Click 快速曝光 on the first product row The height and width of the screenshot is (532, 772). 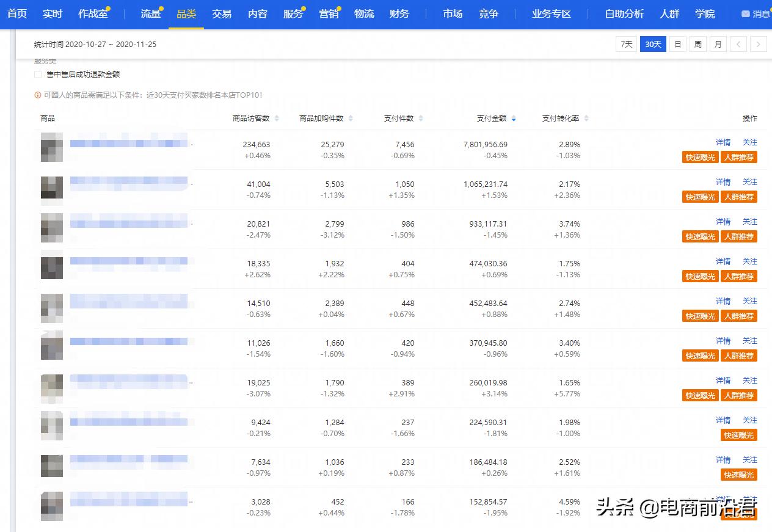point(700,157)
